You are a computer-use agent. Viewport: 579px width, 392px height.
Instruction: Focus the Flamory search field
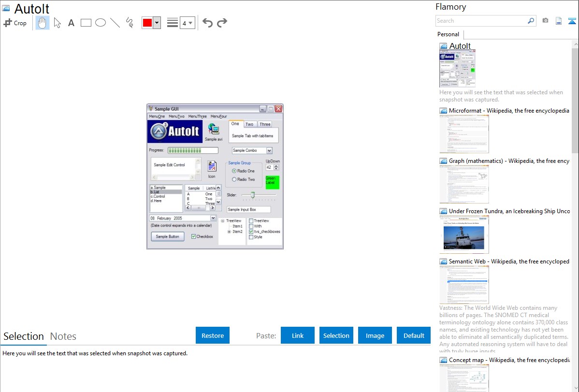tap(481, 21)
